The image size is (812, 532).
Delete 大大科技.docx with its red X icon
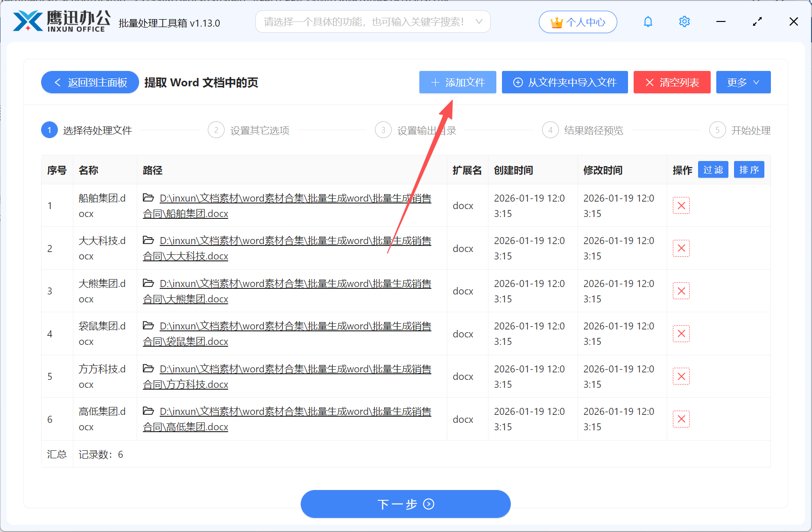[681, 248]
